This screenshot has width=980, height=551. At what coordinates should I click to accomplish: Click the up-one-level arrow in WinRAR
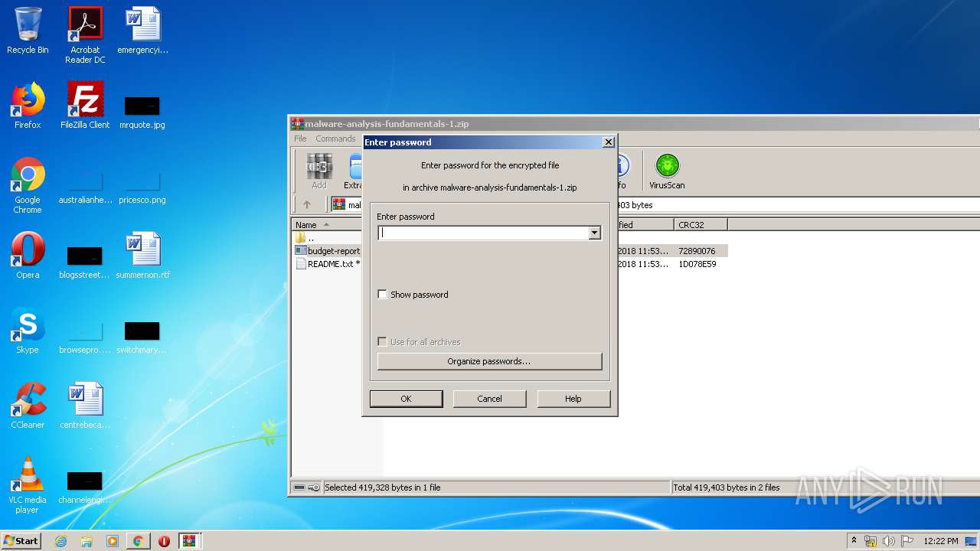(x=307, y=204)
